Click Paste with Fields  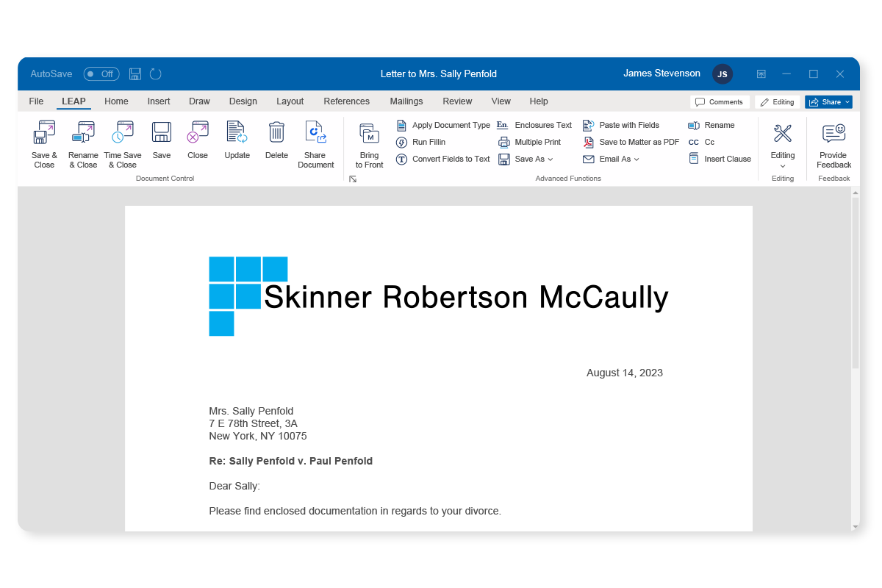[x=621, y=125]
